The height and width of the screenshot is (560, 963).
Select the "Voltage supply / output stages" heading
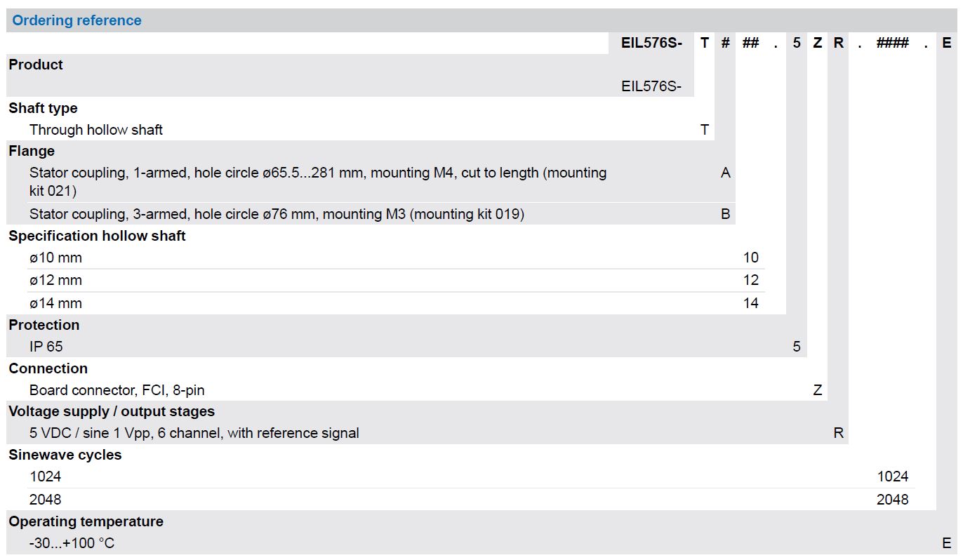[112, 411]
